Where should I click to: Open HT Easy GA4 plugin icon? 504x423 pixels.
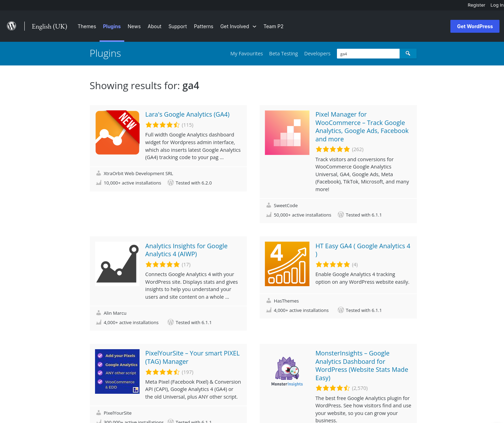pos(287,264)
